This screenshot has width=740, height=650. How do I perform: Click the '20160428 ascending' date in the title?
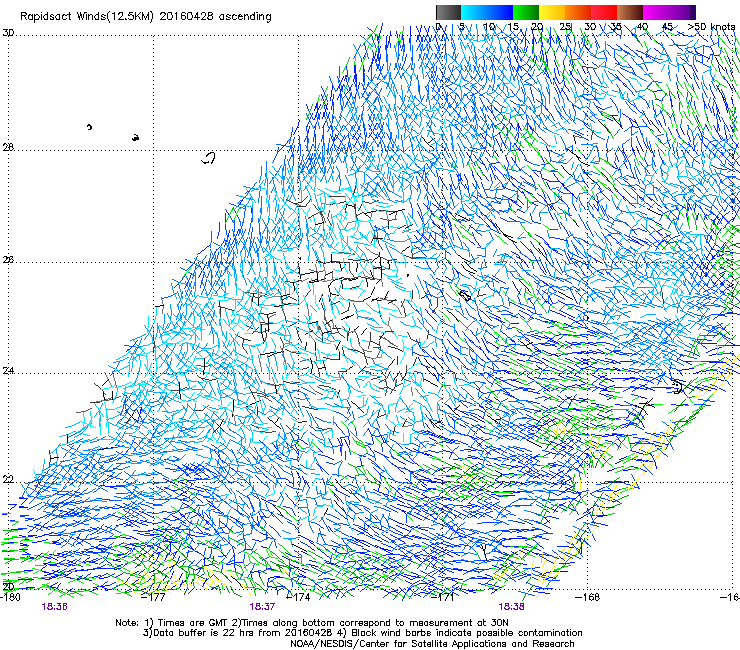tap(216, 17)
